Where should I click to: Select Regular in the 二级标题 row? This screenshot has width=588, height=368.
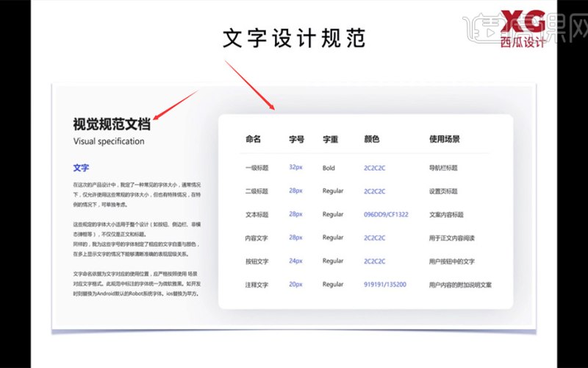333,191
